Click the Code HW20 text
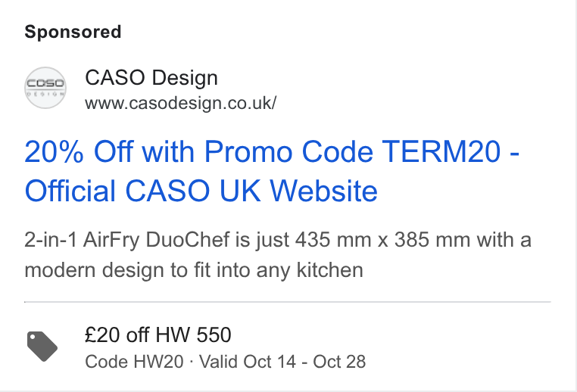The height and width of the screenshot is (392, 577). (x=134, y=362)
